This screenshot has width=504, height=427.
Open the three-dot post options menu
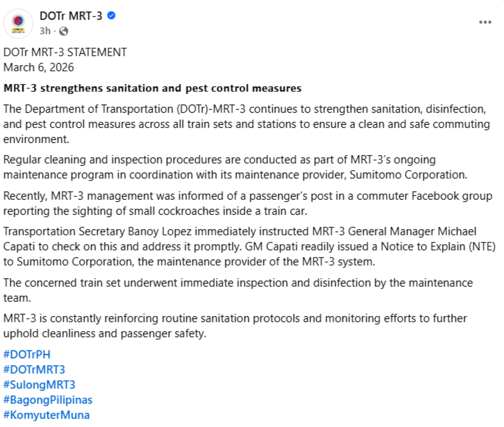pyautogui.click(x=485, y=22)
